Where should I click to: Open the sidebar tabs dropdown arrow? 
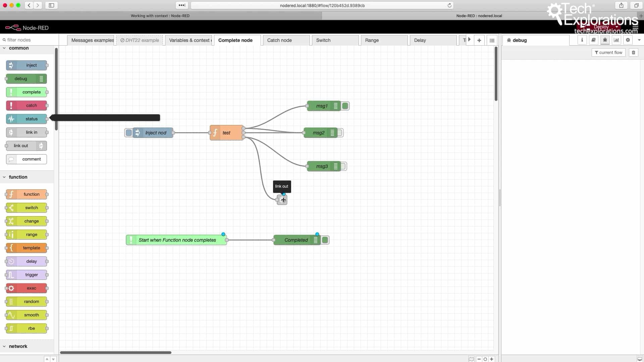pos(639,40)
